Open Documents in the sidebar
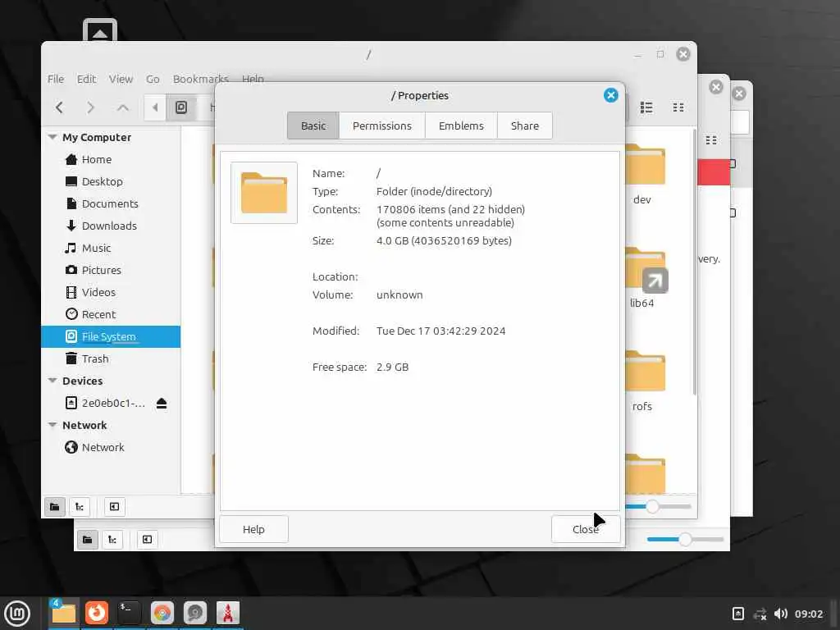840x630 pixels. pyautogui.click(x=111, y=203)
